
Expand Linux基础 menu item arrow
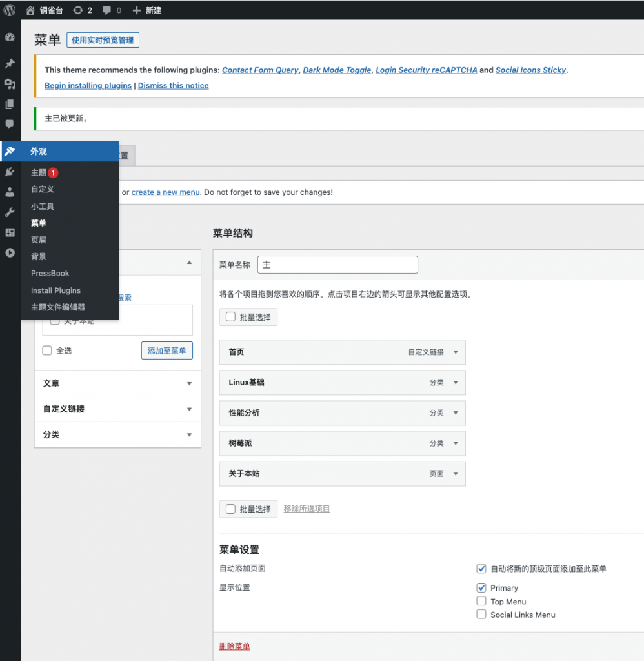pyautogui.click(x=456, y=382)
